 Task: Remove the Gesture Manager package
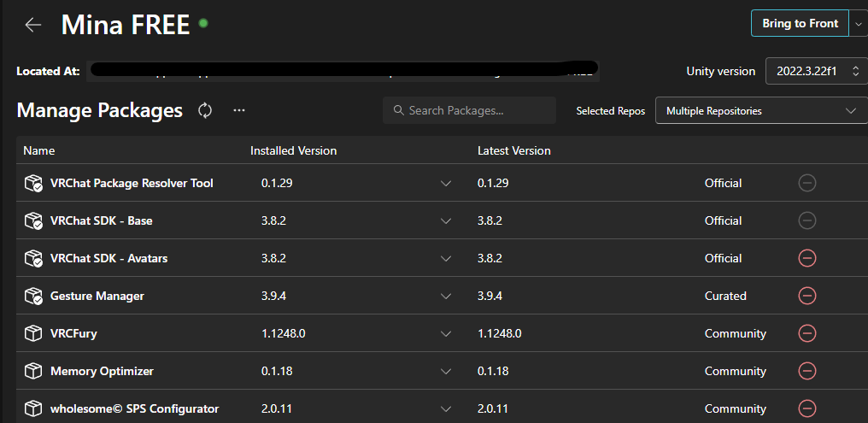[x=806, y=296]
